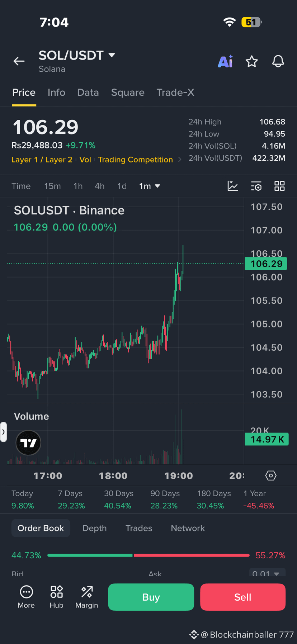The height and width of the screenshot is (644, 297).
Task: Tap the SOLUSDT · Binance chart title
Action: [x=69, y=210]
